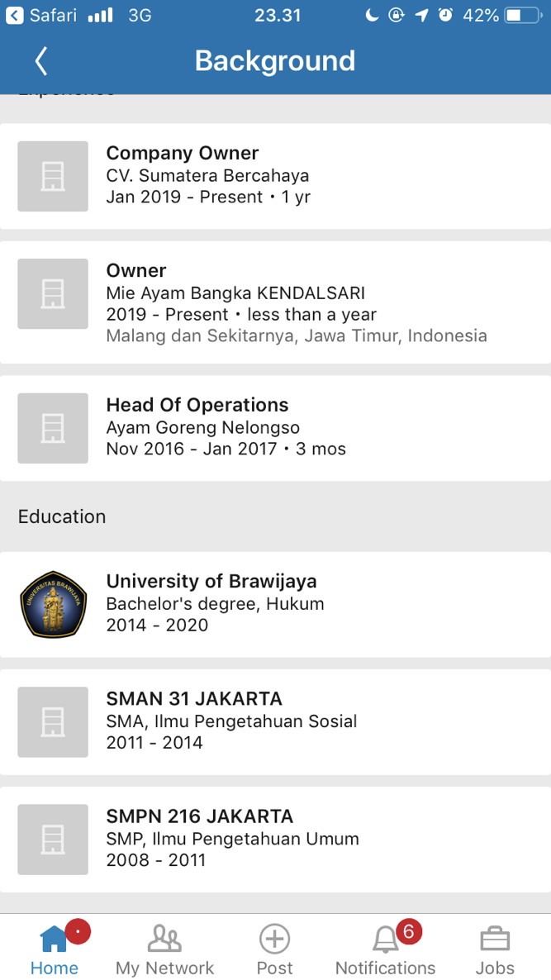The image size is (551, 980).
Task: Tap the Owner experience title
Action: point(136,271)
